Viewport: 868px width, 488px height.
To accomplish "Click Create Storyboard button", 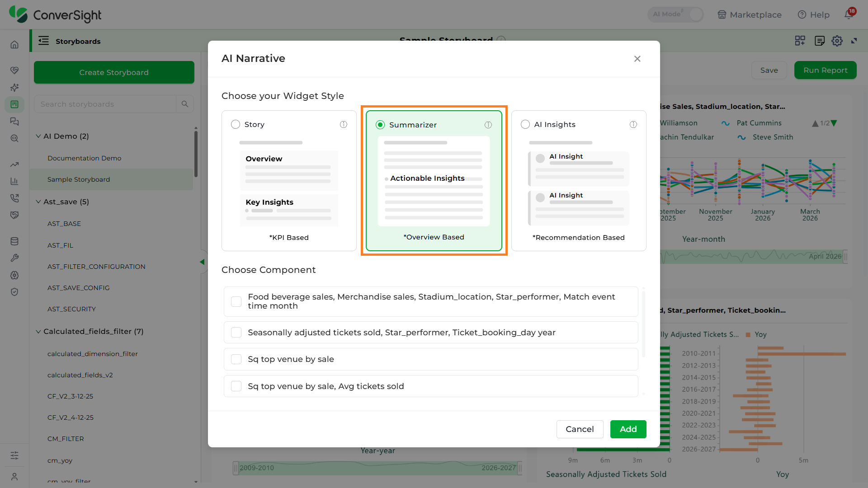I will 114,72.
